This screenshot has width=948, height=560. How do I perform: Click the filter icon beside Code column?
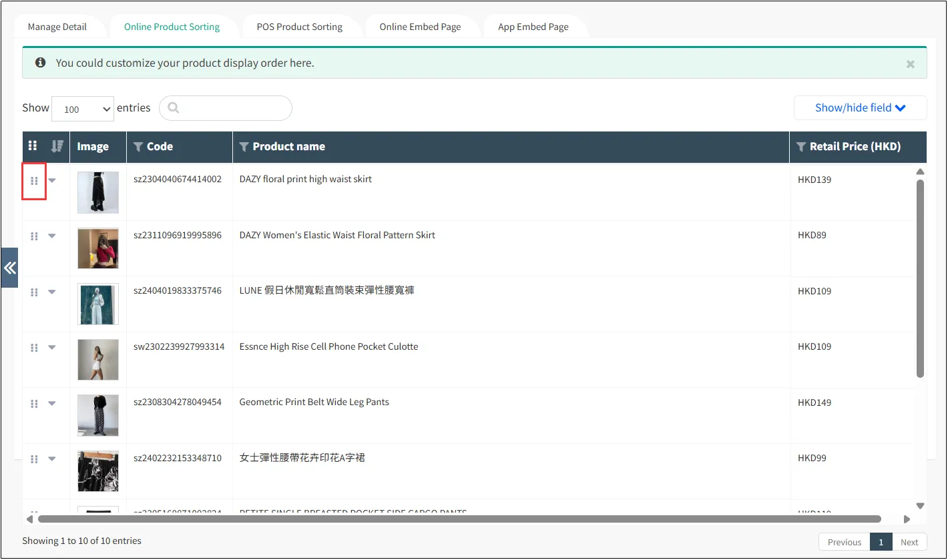pyautogui.click(x=138, y=147)
